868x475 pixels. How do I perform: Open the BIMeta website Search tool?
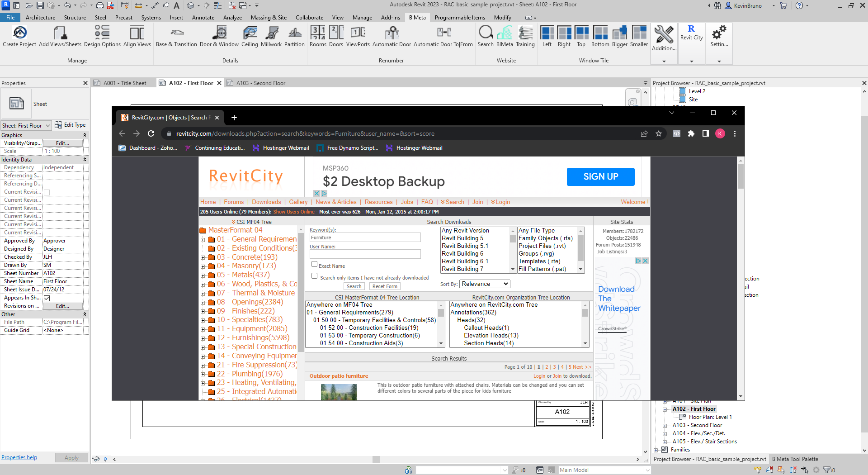click(486, 36)
